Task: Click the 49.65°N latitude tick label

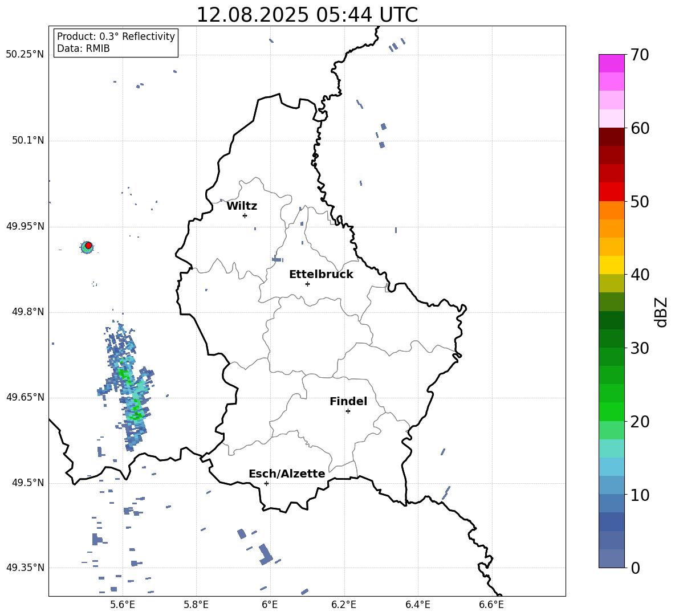Action: pyautogui.click(x=25, y=397)
